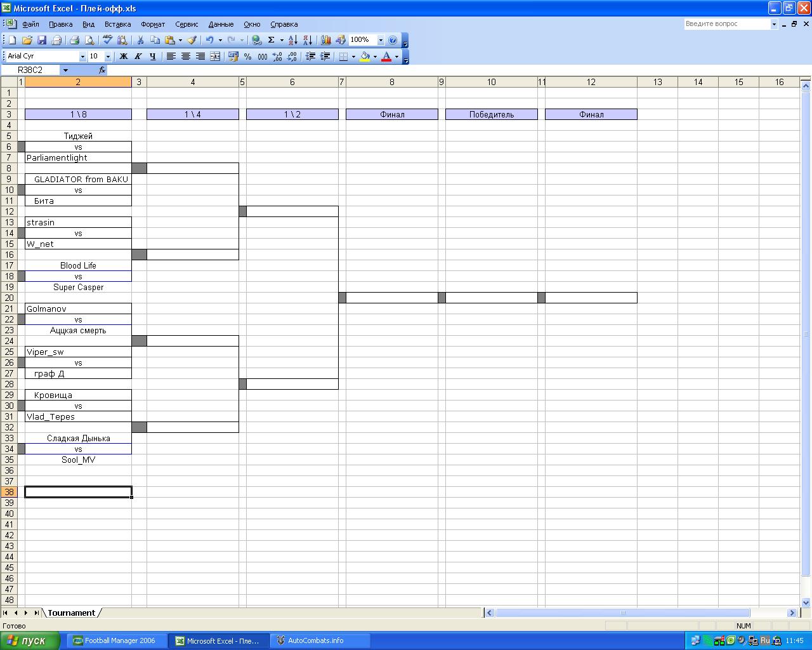Apply percent style format
812x650 pixels.
[247, 56]
